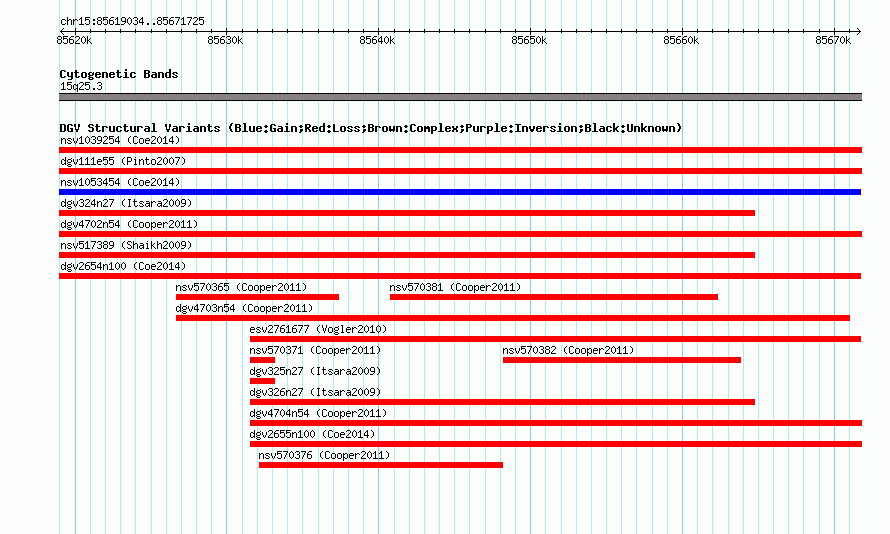Select the dgv325n27 (Itsara2009) label
The image size is (890, 534).
coord(316,371)
